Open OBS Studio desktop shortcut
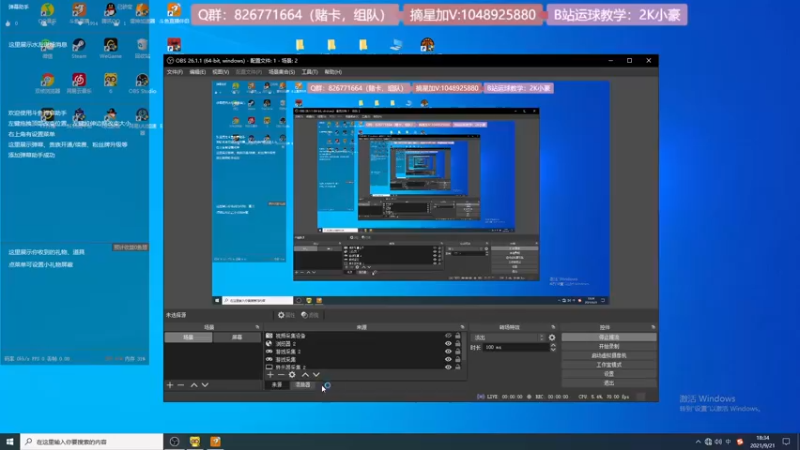The image size is (800, 450). pyautogui.click(x=142, y=83)
